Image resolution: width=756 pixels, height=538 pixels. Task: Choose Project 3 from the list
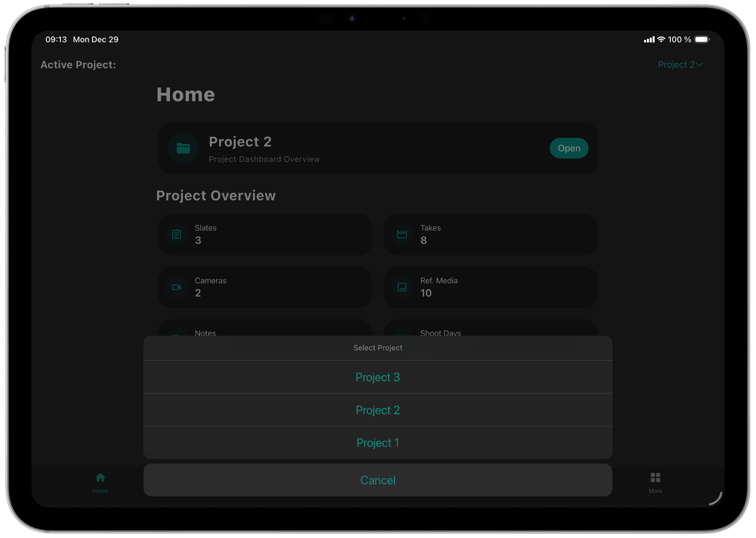click(x=377, y=377)
